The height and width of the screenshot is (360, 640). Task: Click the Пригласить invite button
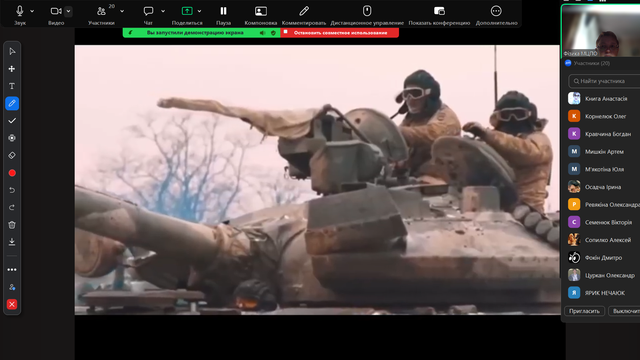(x=584, y=311)
